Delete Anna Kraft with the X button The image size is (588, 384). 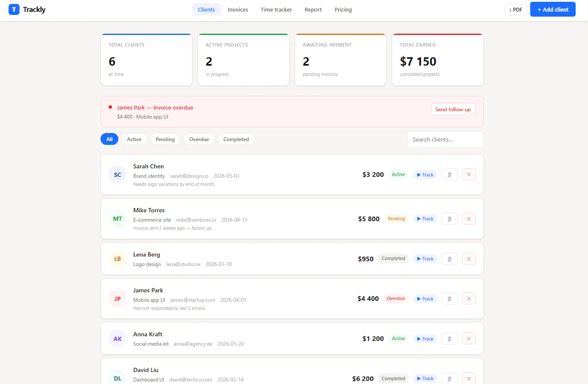[x=469, y=339]
